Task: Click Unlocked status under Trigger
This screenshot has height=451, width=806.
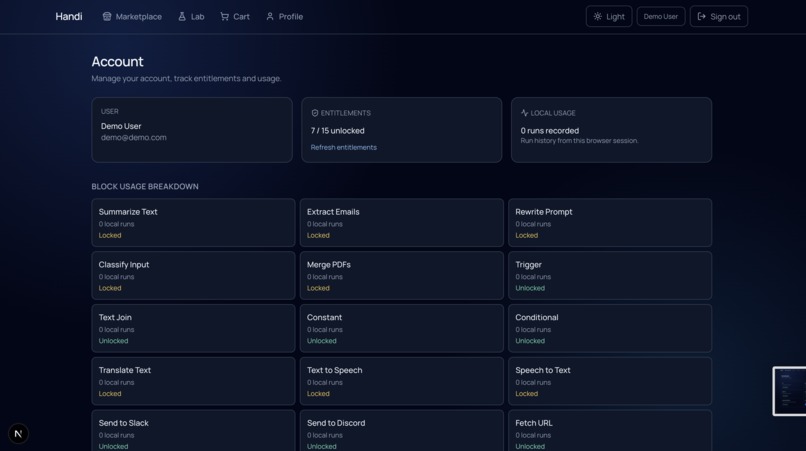Action: click(x=530, y=288)
